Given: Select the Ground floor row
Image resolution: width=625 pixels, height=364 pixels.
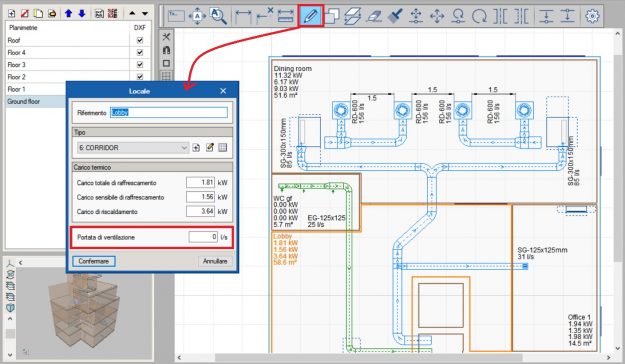Looking at the screenshot, I should pyautogui.click(x=36, y=101).
